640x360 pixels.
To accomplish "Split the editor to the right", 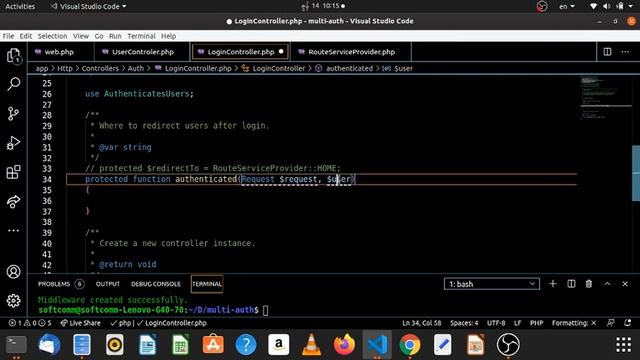I will 607,52.
